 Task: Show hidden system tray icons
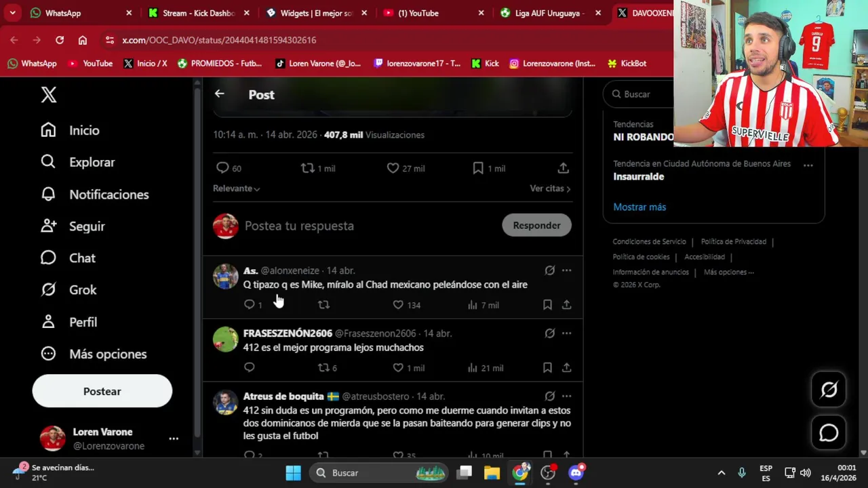722,472
